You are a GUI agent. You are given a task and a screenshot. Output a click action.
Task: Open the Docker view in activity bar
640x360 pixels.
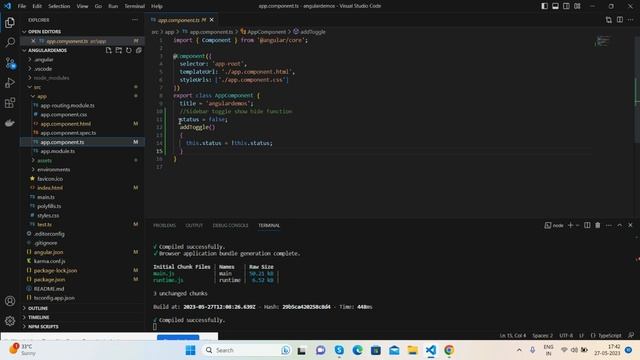(x=10, y=122)
